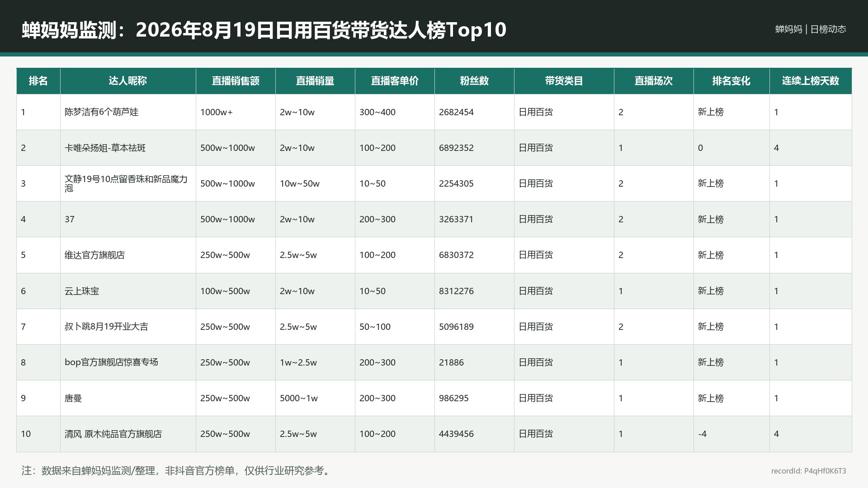Click the recordId P4qHf0K6T3 text
868x488 pixels.
click(x=809, y=471)
